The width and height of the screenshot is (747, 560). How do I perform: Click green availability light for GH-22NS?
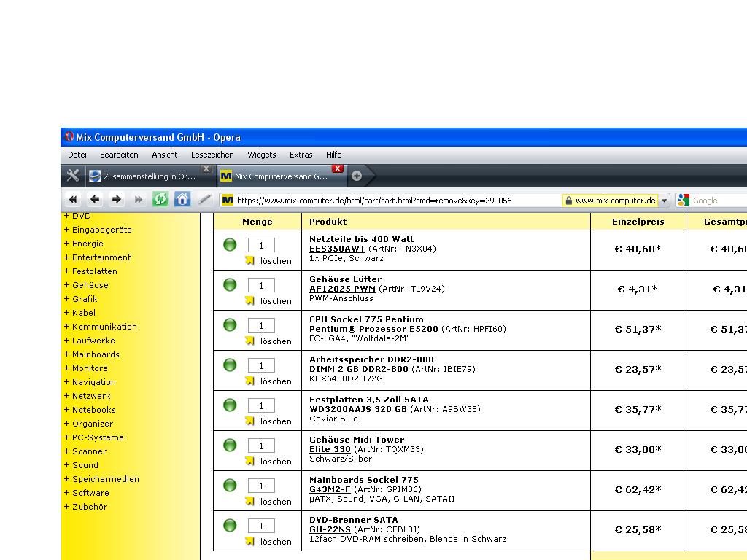230,525
